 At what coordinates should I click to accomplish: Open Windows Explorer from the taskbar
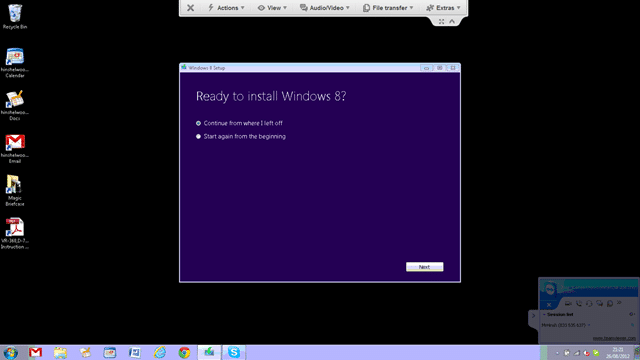[60, 352]
